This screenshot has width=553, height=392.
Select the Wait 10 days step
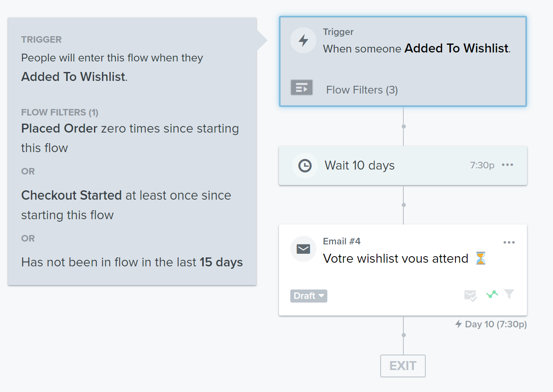point(403,166)
